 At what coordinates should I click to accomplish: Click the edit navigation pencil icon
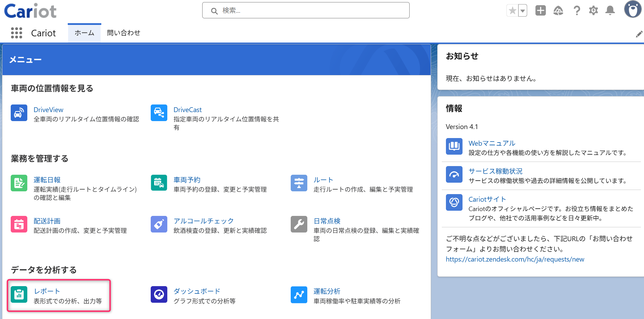639,34
